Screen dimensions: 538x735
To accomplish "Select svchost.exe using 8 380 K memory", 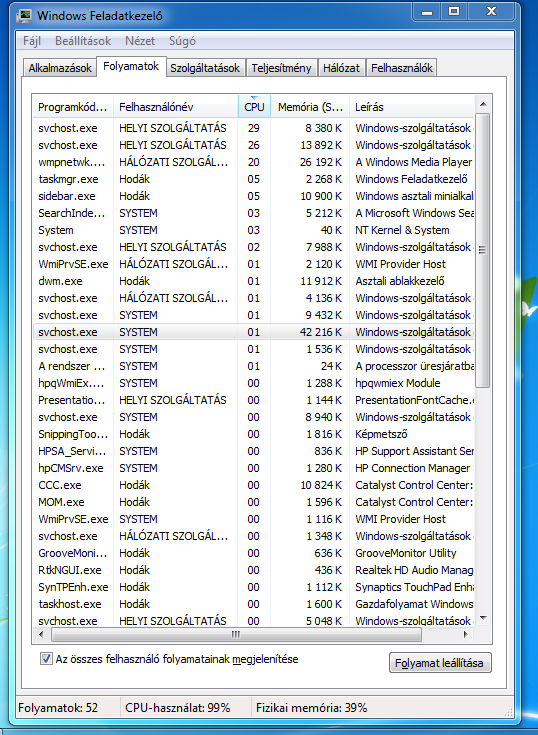I will 254,128.
